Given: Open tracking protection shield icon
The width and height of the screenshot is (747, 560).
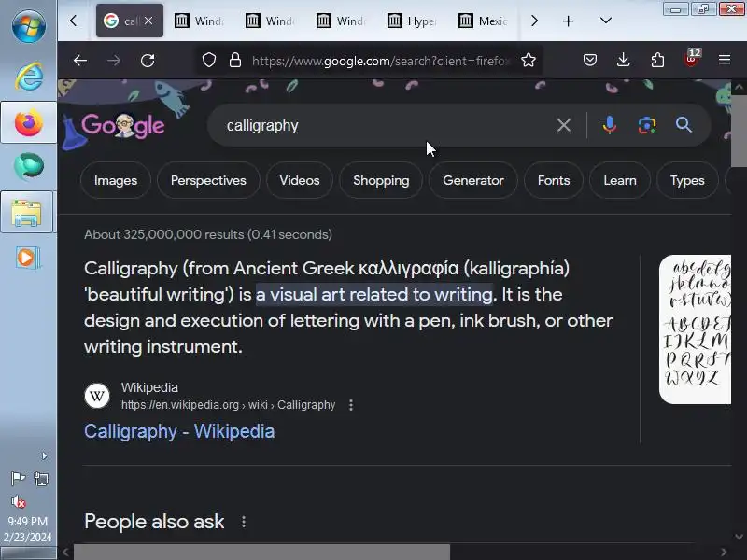Looking at the screenshot, I should pyautogui.click(x=209, y=61).
